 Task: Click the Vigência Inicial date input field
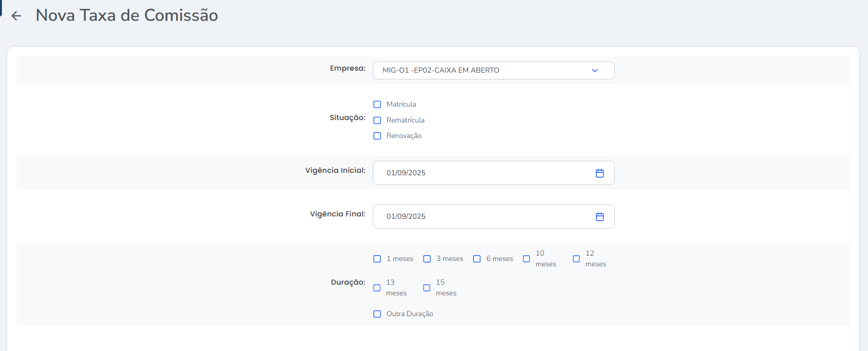[x=484, y=173]
